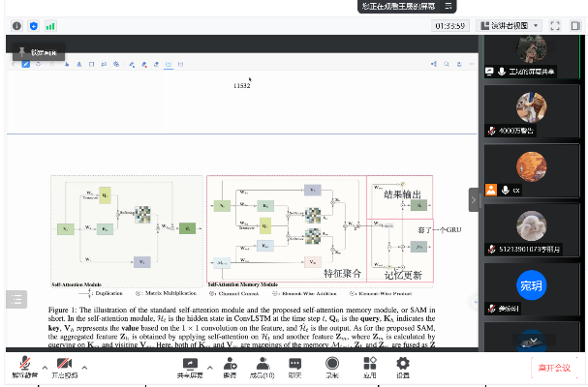Check the green network signal indicator
588x387 pixels.
click(x=50, y=25)
